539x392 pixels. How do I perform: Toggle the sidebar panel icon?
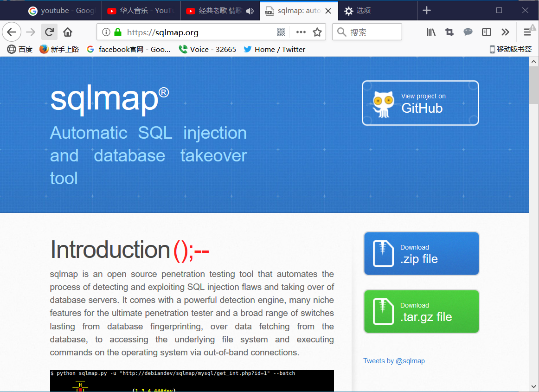pos(487,32)
